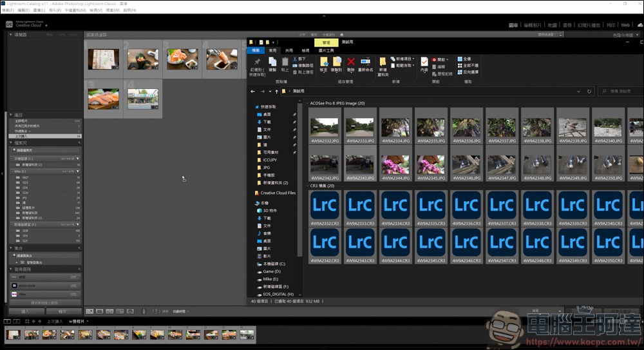Click the 讀入 (Import) button
The height and width of the screenshot is (350, 644).
[x=26, y=311]
